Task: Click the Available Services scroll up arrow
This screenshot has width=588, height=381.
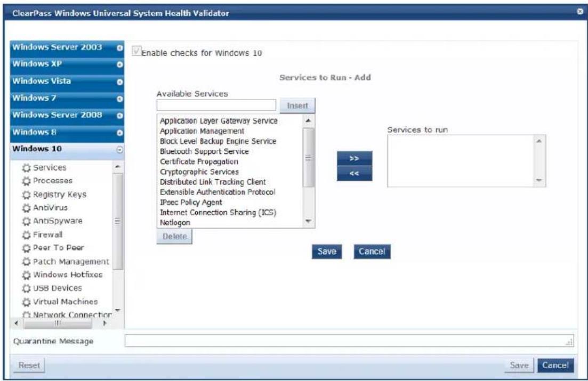Action: (308, 121)
